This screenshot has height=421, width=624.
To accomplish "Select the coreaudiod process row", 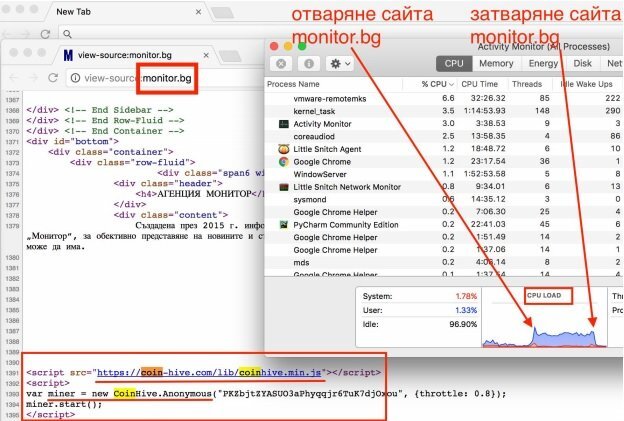I will (444, 136).
